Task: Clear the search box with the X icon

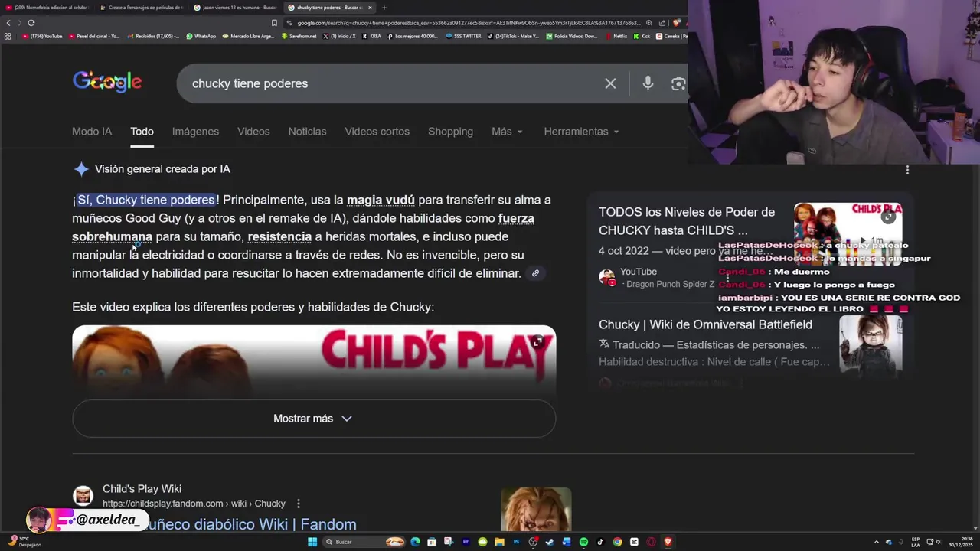Action: (x=610, y=83)
